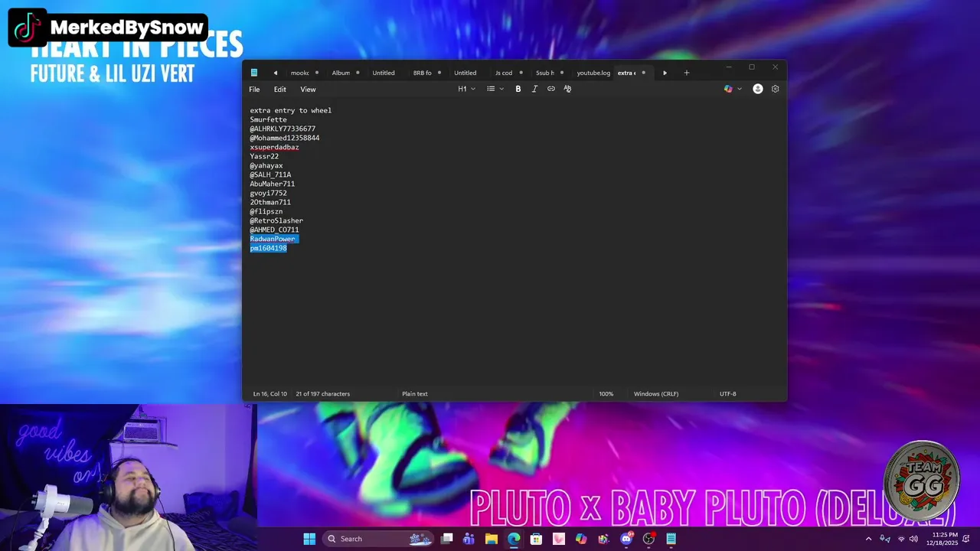This screenshot has height=551, width=980.
Task: Click the line 'gvoyi7752'
Action: (268, 193)
